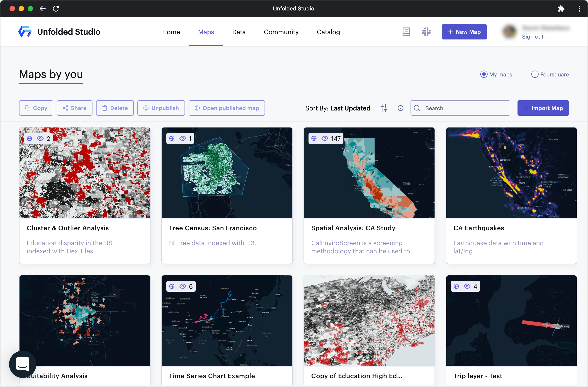Sign out of the account
The image size is (588, 387).
(533, 37)
